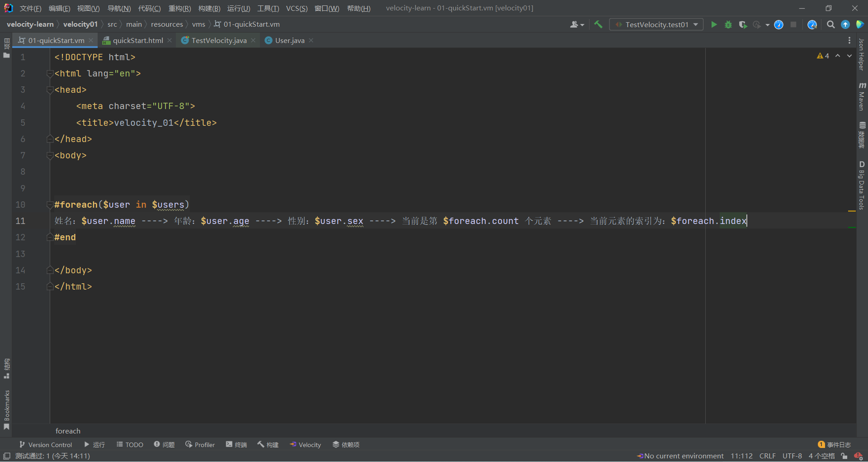868x462 pixels.
Task: Open the Velocity tool window
Action: pos(306,445)
